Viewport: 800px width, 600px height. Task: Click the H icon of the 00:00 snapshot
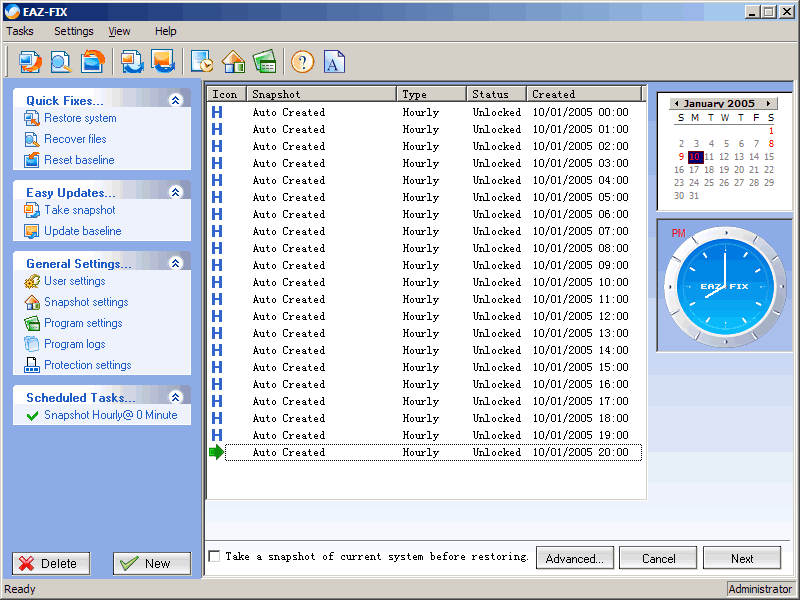[x=217, y=112]
